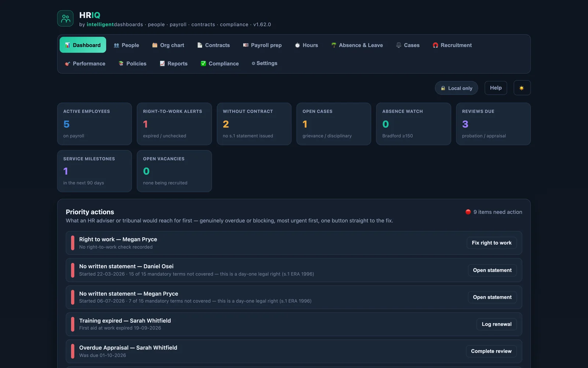The height and width of the screenshot is (368, 588).
Task: Click the Performance target icon
Action: click(68, 64)
